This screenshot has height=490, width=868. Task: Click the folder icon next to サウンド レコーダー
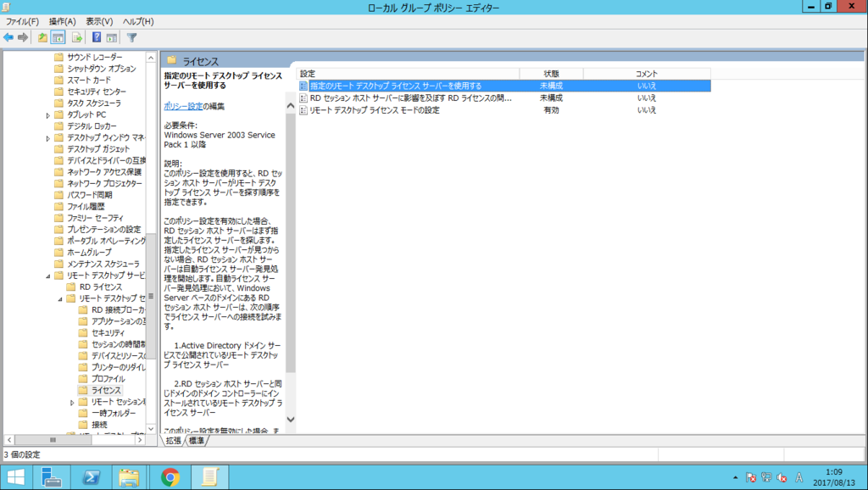58,57
